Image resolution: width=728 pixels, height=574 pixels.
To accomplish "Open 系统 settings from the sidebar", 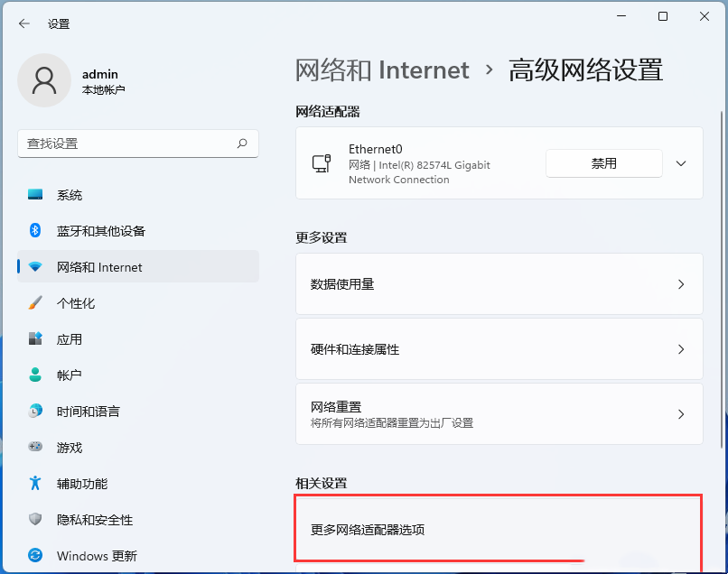I will click(x=36, y=194).
